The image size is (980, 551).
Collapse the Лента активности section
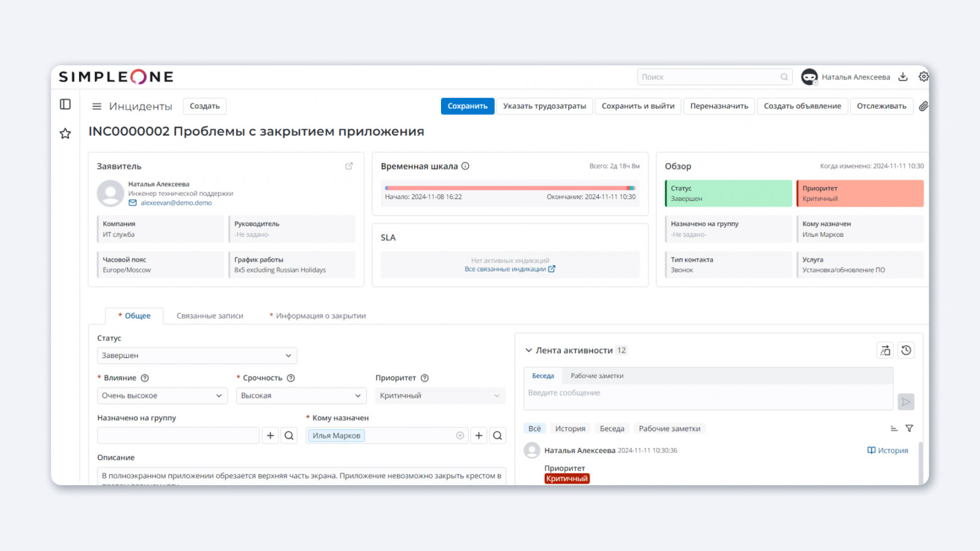click(x=529, y=351)
